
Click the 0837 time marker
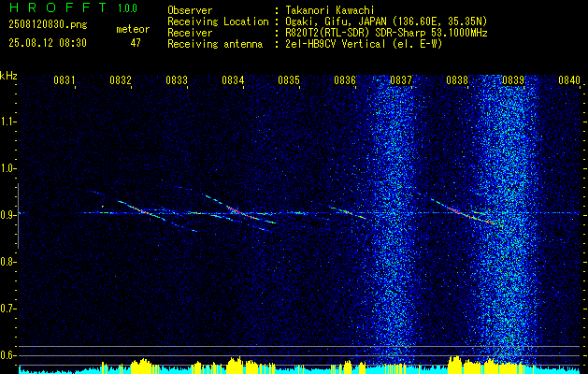[x=401, y=79]
